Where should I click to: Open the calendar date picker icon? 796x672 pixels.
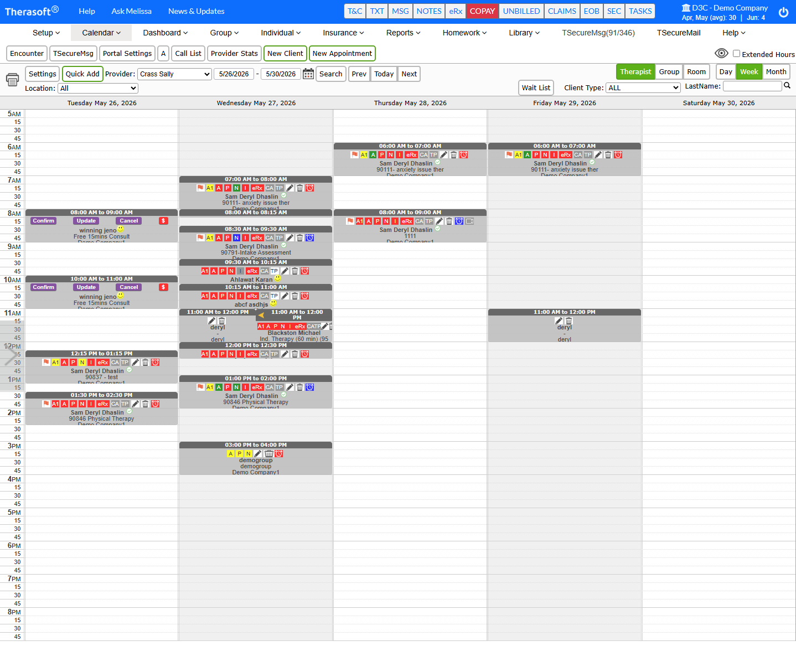coord(308,74)
